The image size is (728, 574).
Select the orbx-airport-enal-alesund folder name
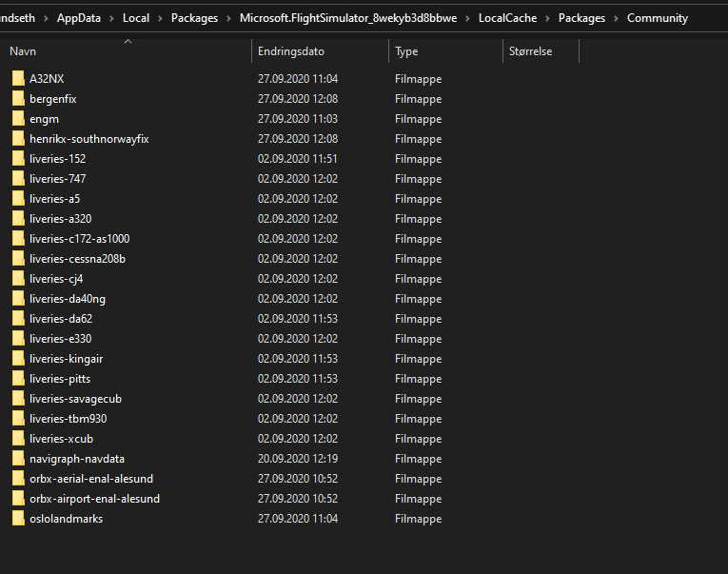[95, 498]
